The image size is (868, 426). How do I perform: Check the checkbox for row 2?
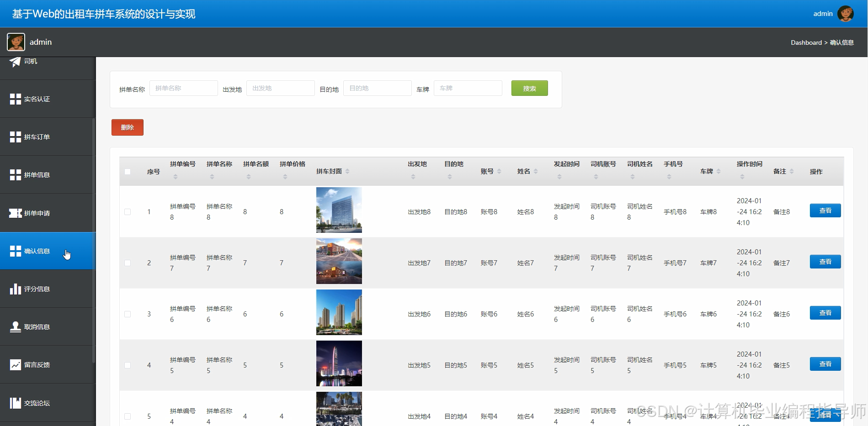(128, 263)
